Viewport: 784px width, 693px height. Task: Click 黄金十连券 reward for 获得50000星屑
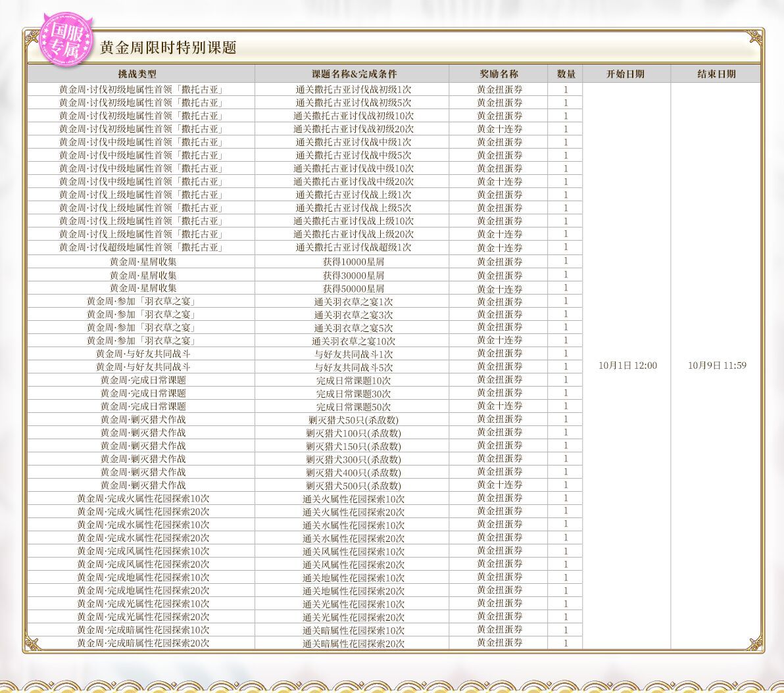[x=499, y=289]
